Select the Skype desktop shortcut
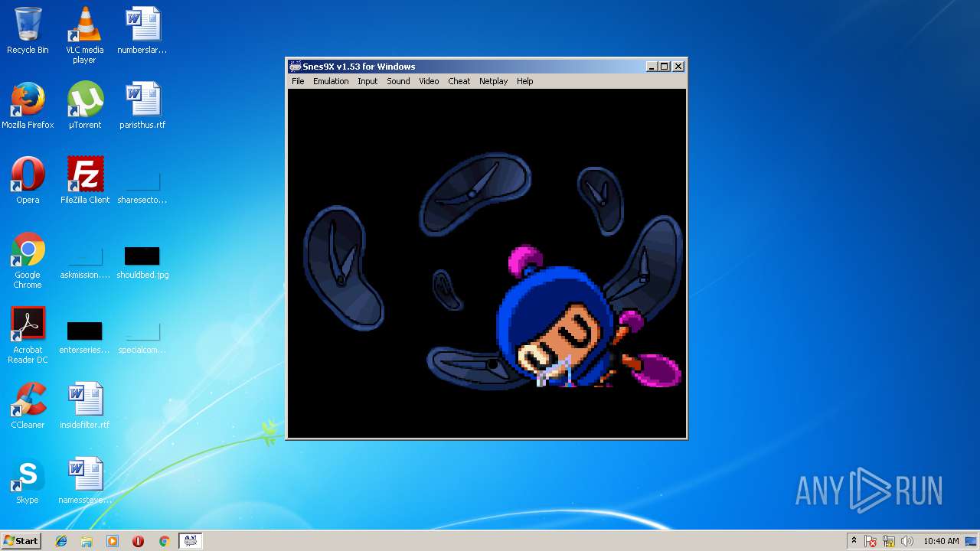Screen dimensions: 980x551 (28, 481)
